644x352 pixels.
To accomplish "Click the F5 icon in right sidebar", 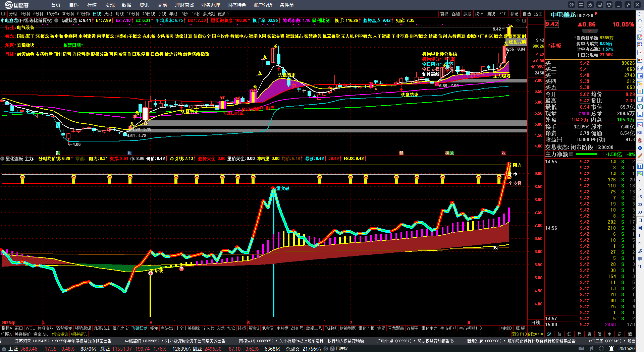I will 640,166.
